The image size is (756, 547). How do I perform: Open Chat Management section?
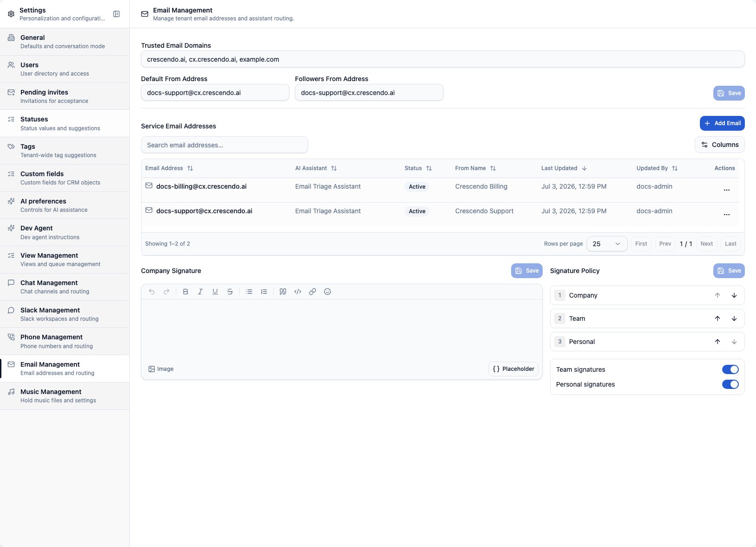(64, 287)
